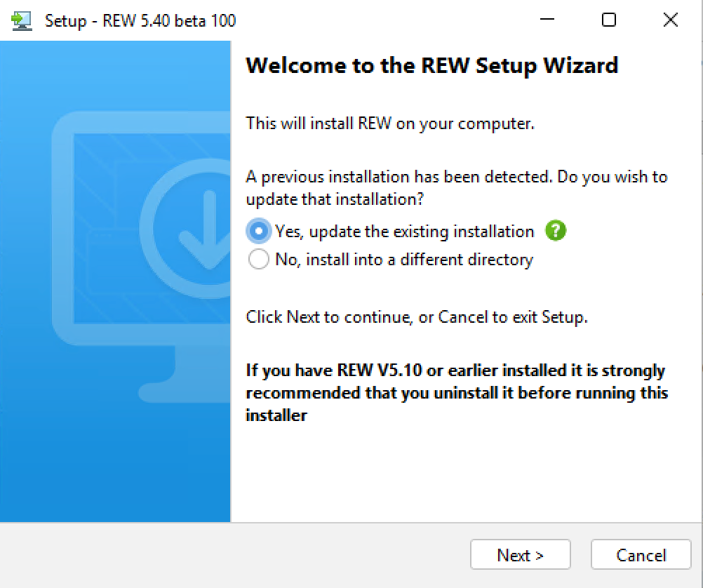Image resolution: width=703 pixels, height=588 pixels.
Task: Click the Setup installer icon in title bar
Action: coord(22,20)
